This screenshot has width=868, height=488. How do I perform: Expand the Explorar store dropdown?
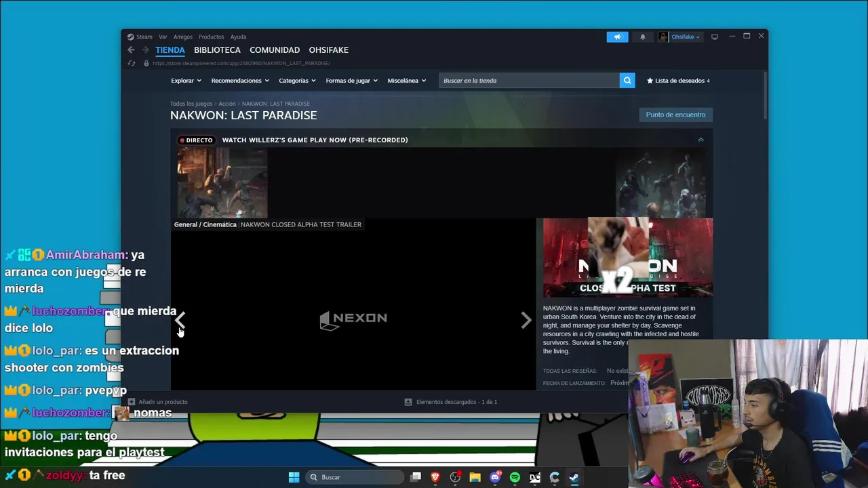186,81
